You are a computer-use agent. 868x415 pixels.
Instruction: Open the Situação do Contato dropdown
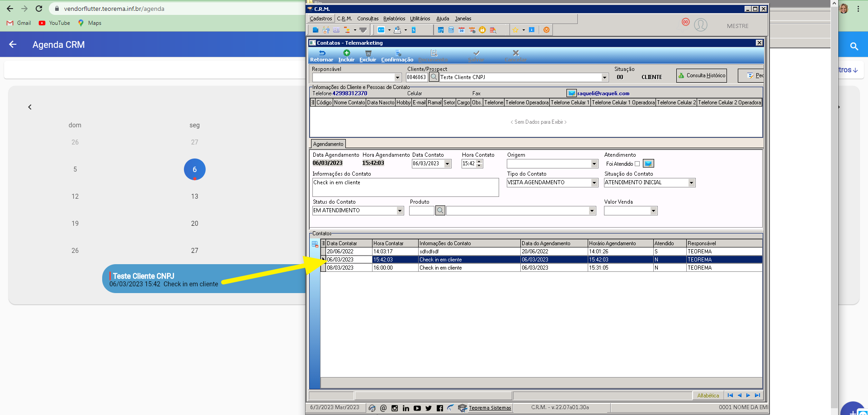[691, 182]
